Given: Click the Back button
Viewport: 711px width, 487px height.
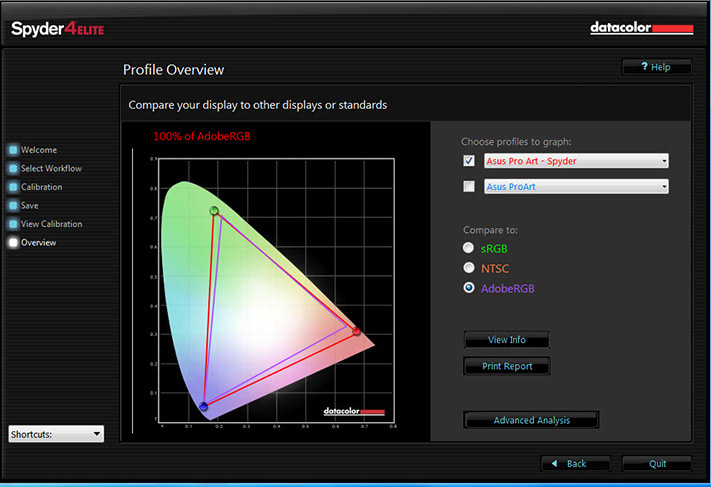Looking at the screenshot, I should (x=576, y=463).
